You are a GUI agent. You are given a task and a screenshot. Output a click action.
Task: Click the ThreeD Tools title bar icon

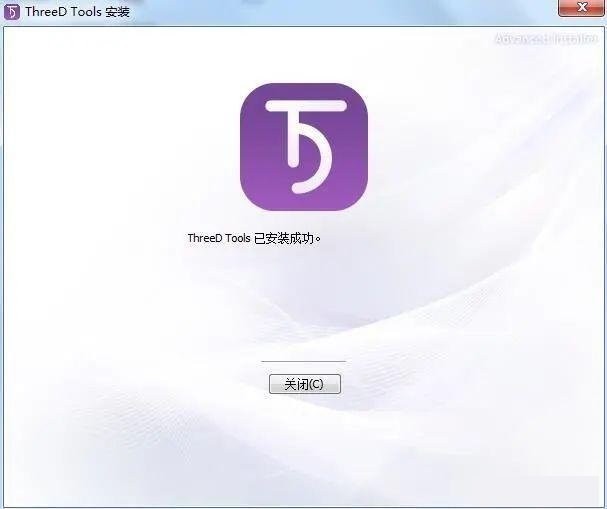pos(12,12)
